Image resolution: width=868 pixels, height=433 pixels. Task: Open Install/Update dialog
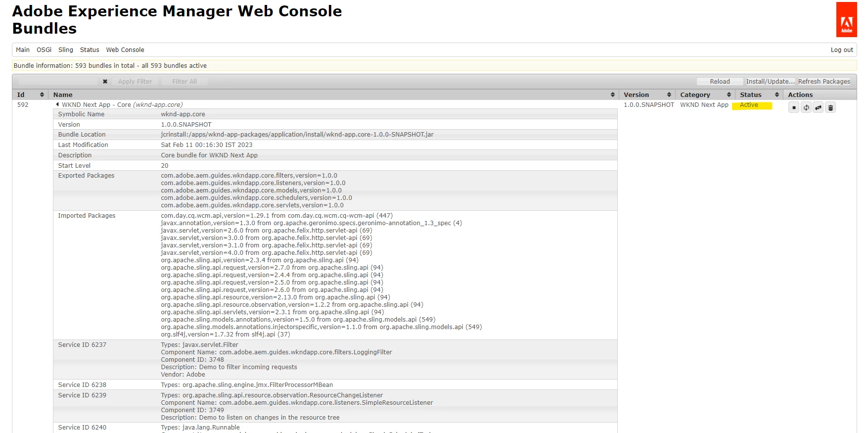click(x=770, y=82)
